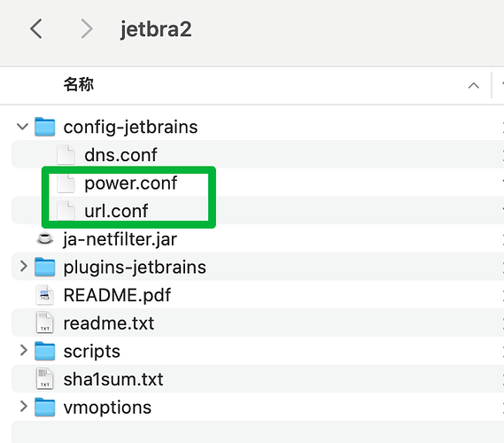This screenshot has height=443, width=504.
Task: Select the dns.conf file
Action: tap(257, 155)
